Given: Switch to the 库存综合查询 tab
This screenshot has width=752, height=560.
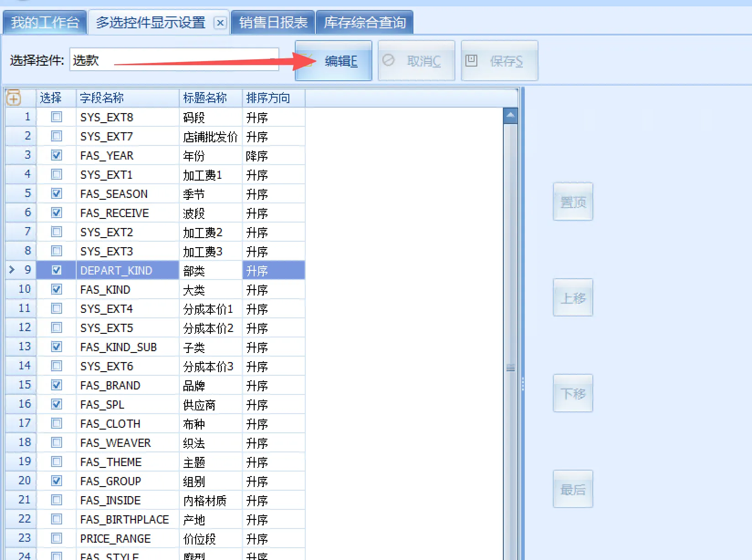Looking at the screenshot, I should (364, 22).
